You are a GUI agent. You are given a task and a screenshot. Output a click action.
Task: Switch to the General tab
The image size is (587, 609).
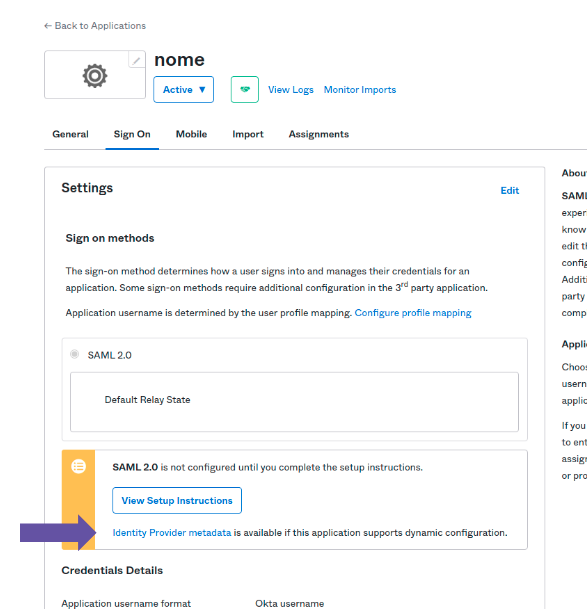[x=70, y=134]
